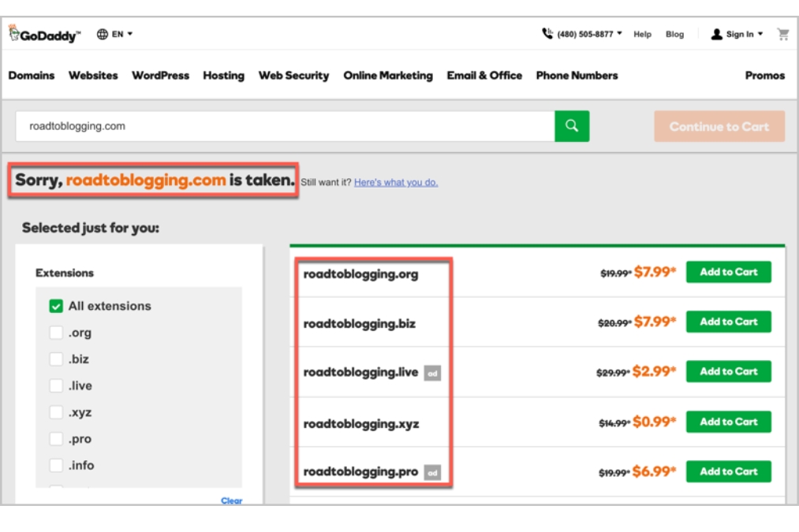Select the .pro extension checkbox
This screenshot has height=532, width=799.
tap(56, 438)
